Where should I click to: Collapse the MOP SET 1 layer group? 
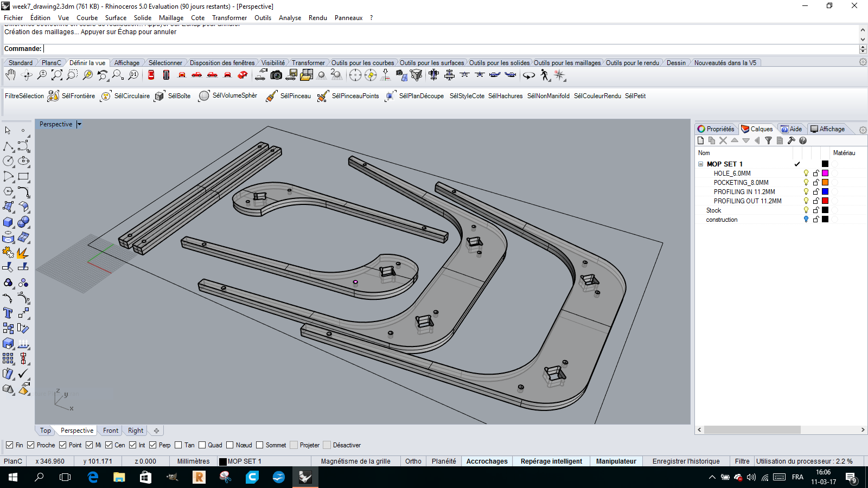click(x=700, y=164)
